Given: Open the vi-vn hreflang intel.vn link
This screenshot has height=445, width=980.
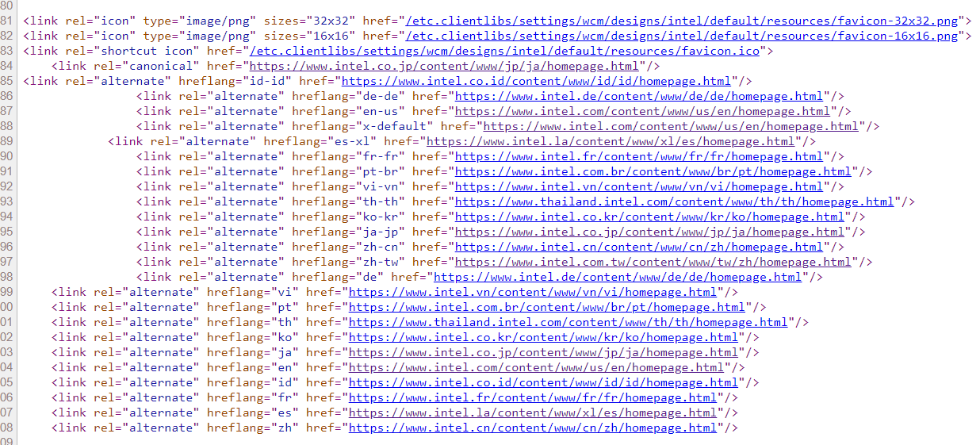Looking at the screenshot, I should click(638, 186).
